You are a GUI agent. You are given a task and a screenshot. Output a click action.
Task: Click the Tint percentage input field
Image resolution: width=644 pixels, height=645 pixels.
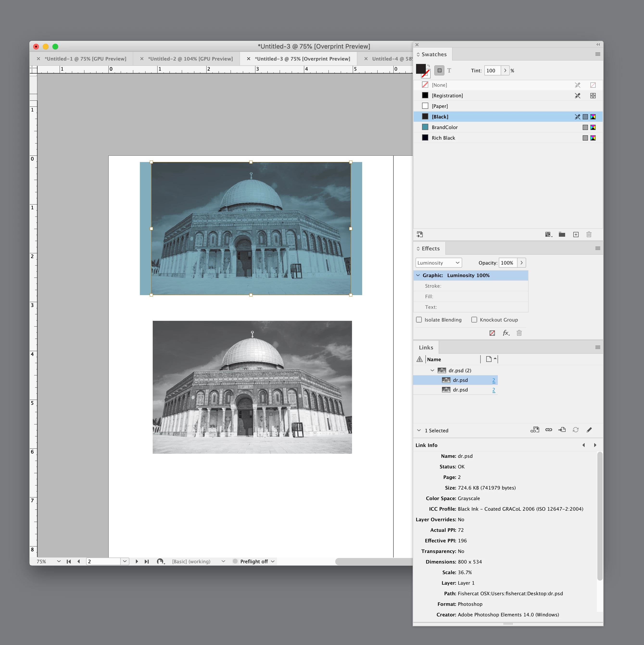[x=492, y=70]
